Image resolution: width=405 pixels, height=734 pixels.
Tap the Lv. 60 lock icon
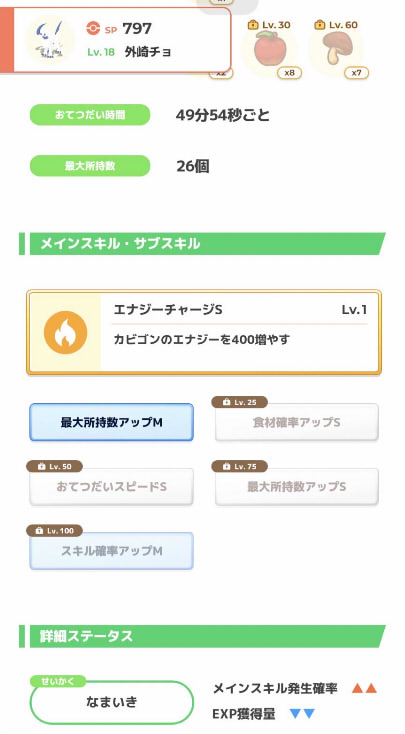coord(320,25)
